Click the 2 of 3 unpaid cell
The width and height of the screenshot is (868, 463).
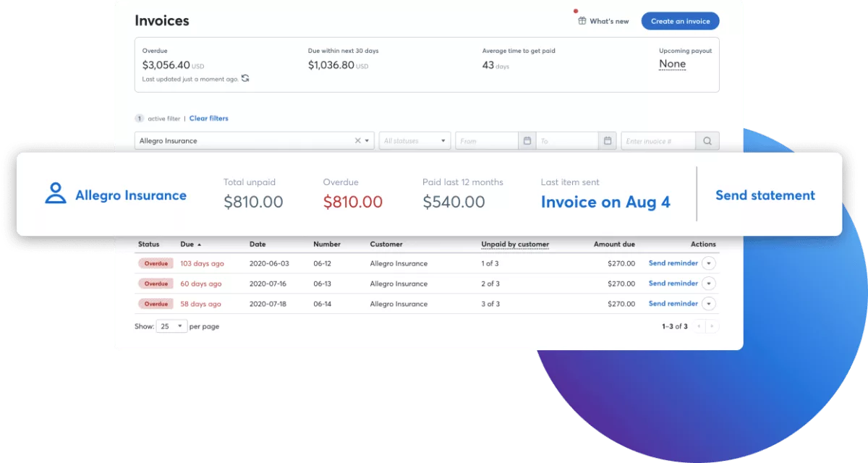pos(490,284)
